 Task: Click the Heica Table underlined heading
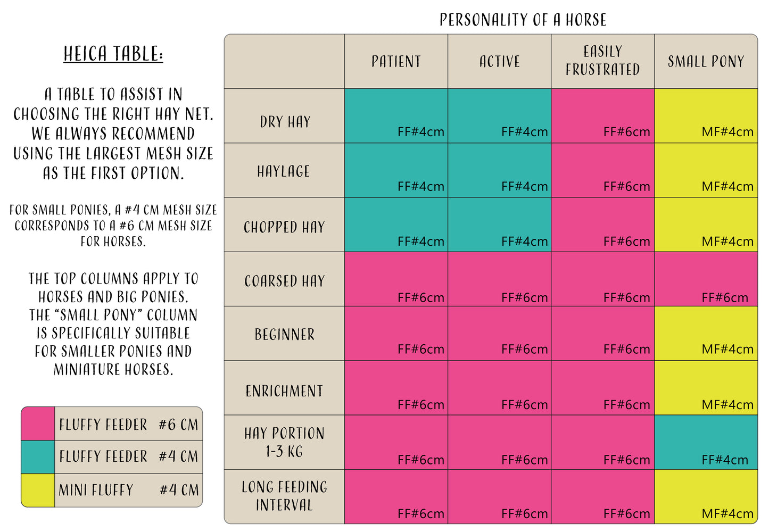pos(113,54)
